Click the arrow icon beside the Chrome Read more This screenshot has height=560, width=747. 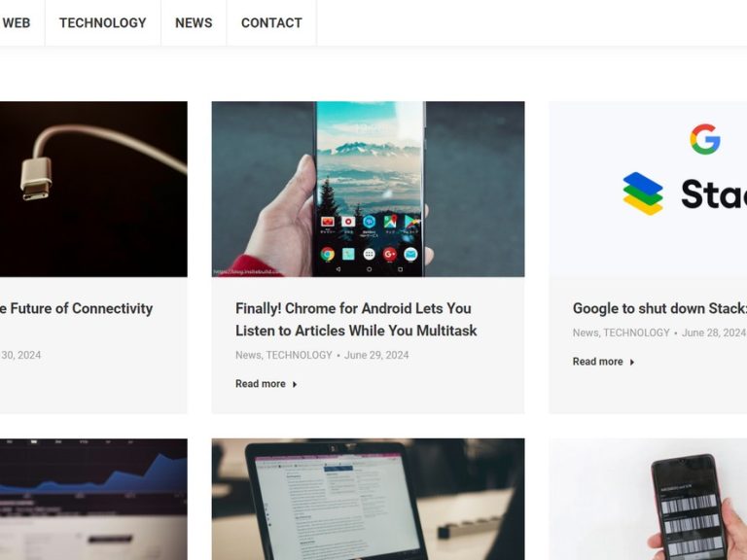295,384
